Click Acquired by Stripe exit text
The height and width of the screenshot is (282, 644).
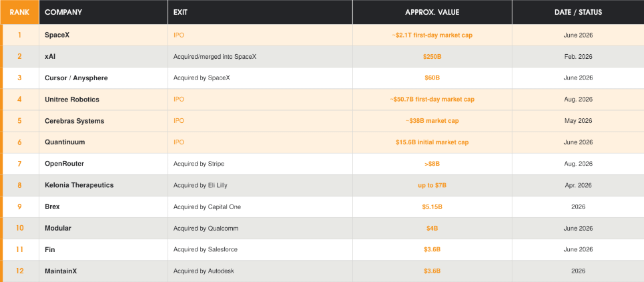point(199,164)
